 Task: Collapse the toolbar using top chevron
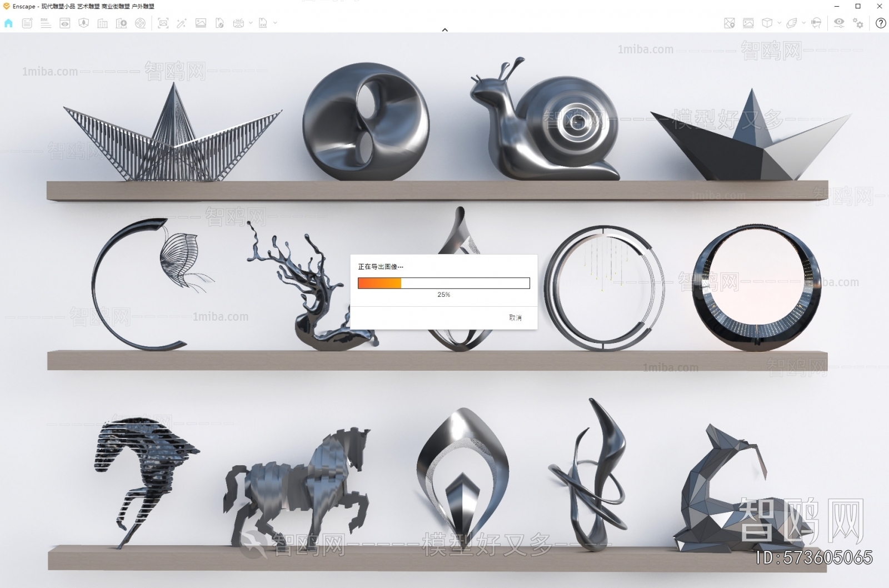point(444,30)
